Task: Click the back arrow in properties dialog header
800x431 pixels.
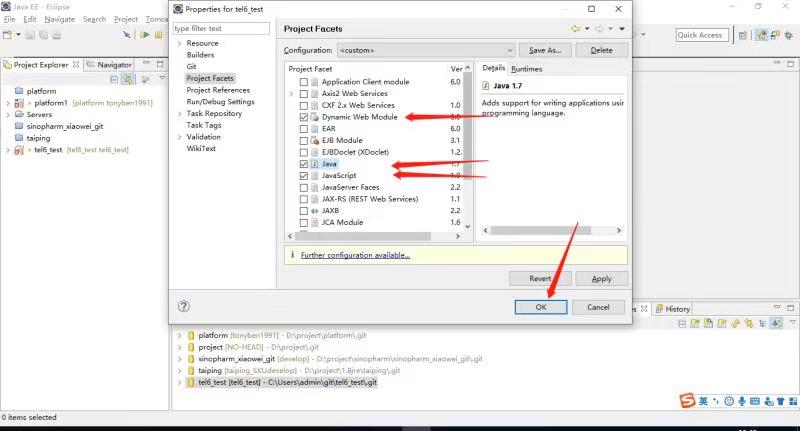Action: [576, 29]
